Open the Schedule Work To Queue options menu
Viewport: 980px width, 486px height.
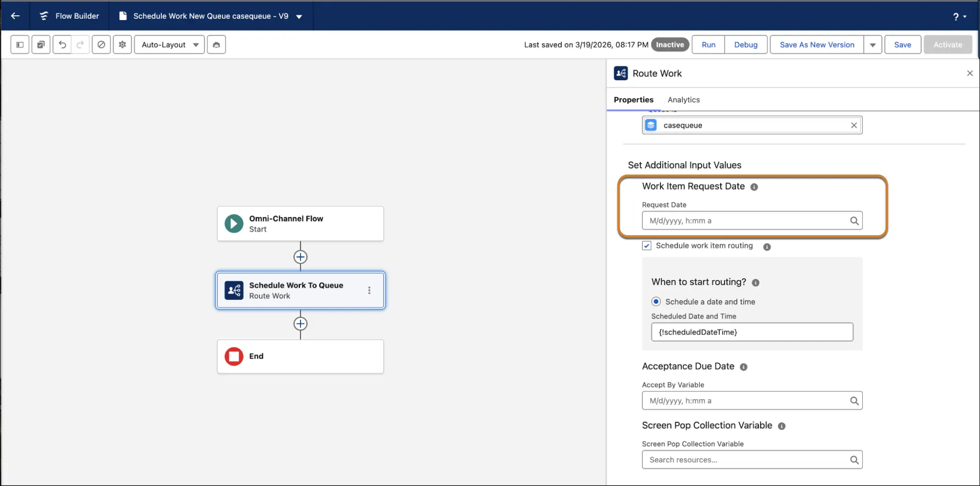pos(369,291)
